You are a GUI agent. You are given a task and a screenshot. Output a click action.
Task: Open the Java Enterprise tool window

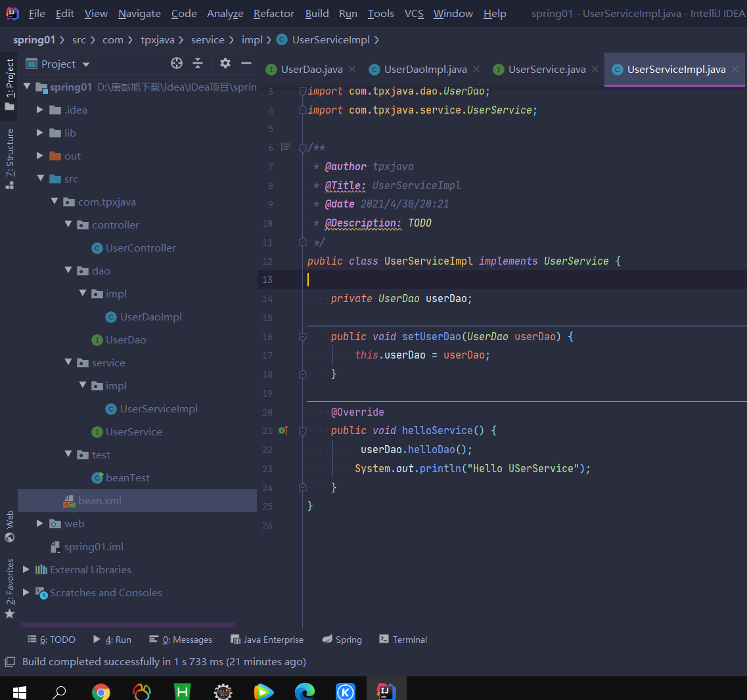(x=267, y=640)
